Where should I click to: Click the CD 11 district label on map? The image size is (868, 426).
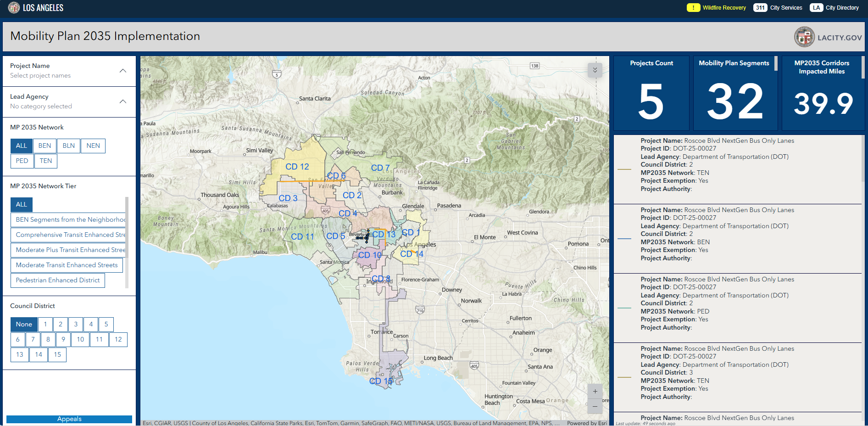pos(302,237)
